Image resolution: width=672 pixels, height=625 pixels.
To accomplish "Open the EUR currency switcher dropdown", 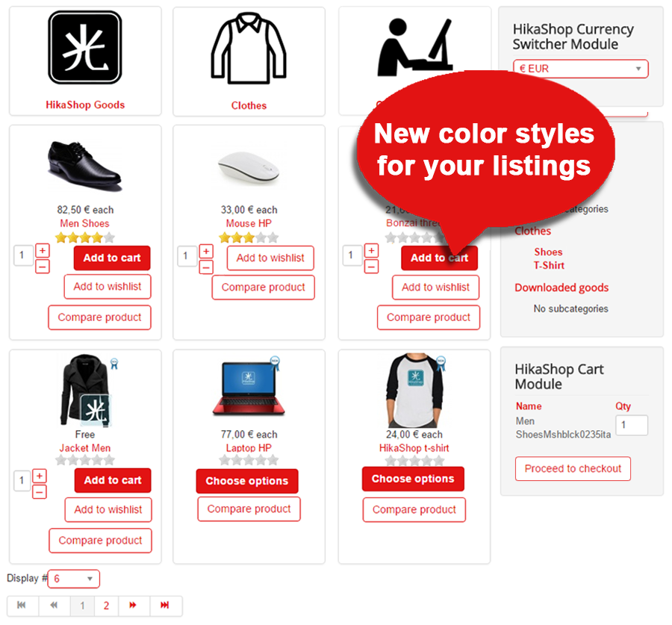I will [x=581, y=69].
